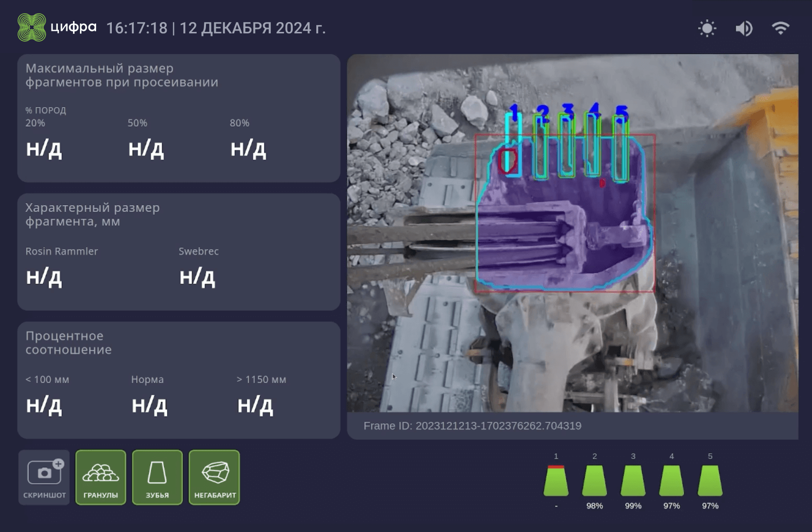This screenshot has height=532, width=812.
Task: Mute sound with the speaker icon
Action: click(743, 28)
